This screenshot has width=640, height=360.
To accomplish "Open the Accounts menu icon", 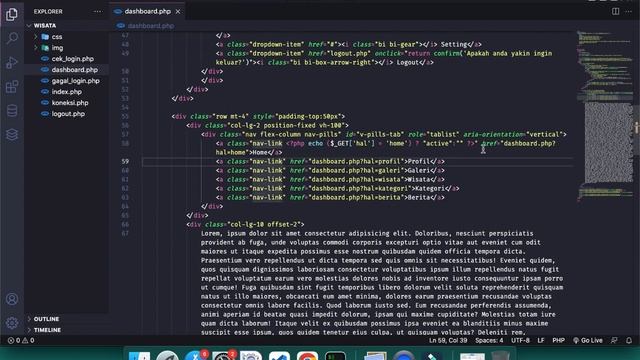I will [12, 299].
